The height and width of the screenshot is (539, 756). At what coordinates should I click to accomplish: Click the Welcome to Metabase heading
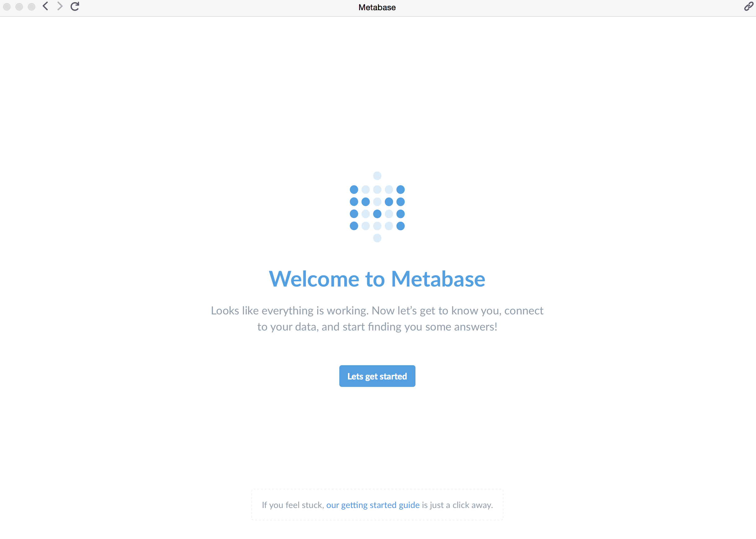(x=377, y=279)
